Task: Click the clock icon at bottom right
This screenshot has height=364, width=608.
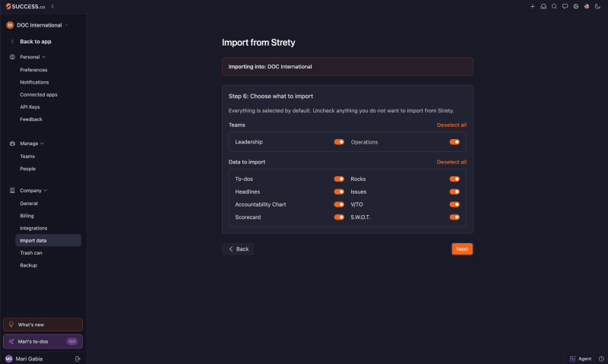Action: click(601, 359)
